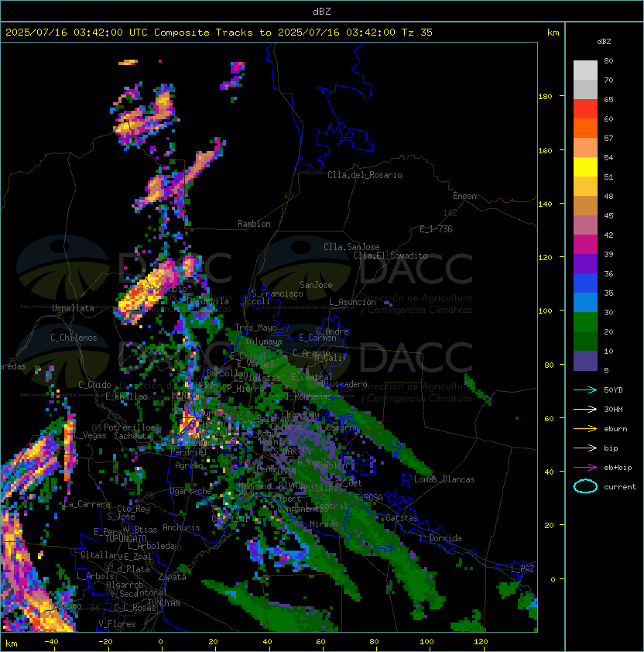The height and width of the screenshot is (652, 644).
Task: Select the dark orange 57-60 dBZ swatch
Action: click(585, 129)
